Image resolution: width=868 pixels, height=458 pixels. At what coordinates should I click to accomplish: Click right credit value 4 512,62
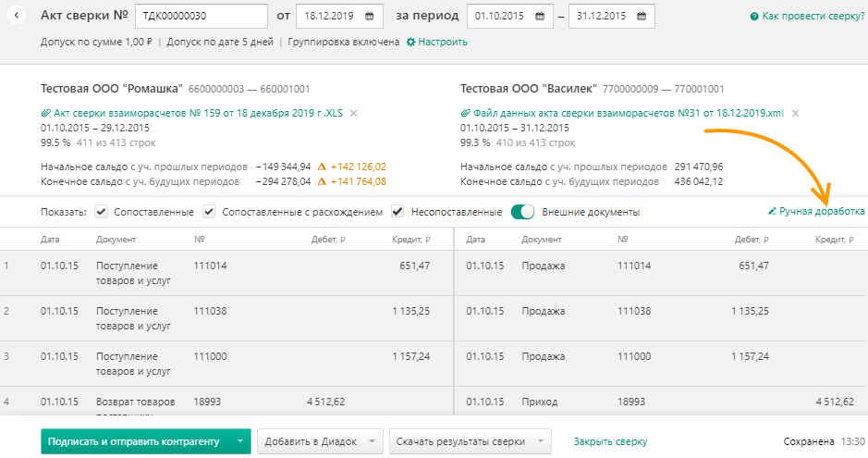pos(835,402)
